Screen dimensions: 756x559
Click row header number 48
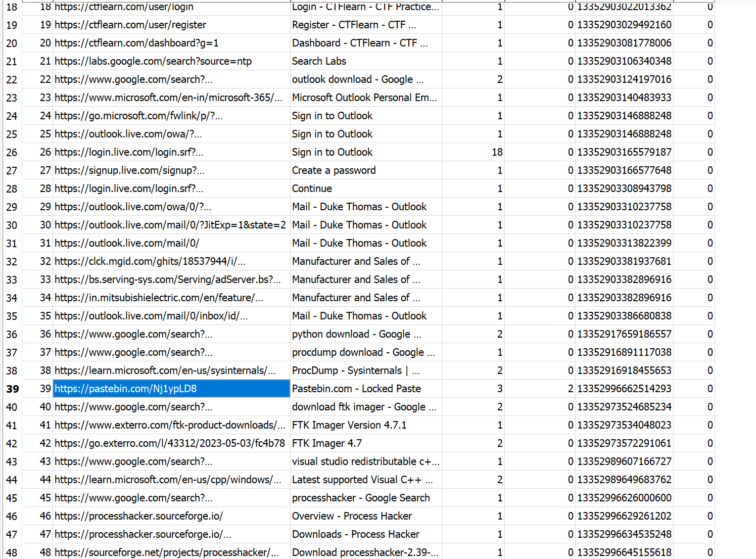[12, 552]
